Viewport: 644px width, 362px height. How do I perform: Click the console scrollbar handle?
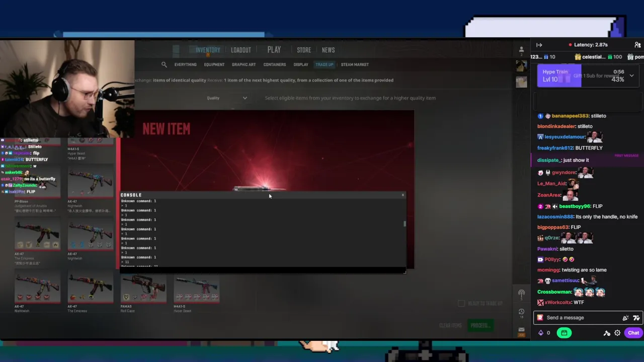[x=405, y=224]
